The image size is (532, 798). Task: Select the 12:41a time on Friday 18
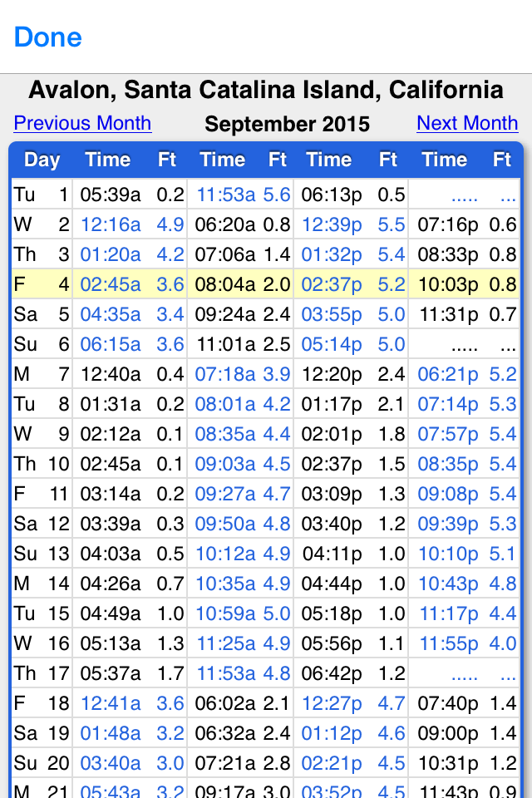[111, 704]
